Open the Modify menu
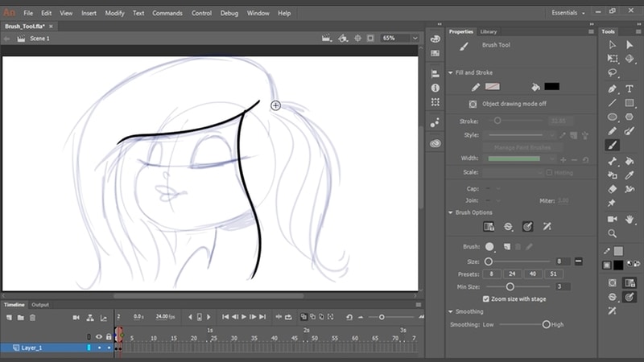 coord(114,14)
